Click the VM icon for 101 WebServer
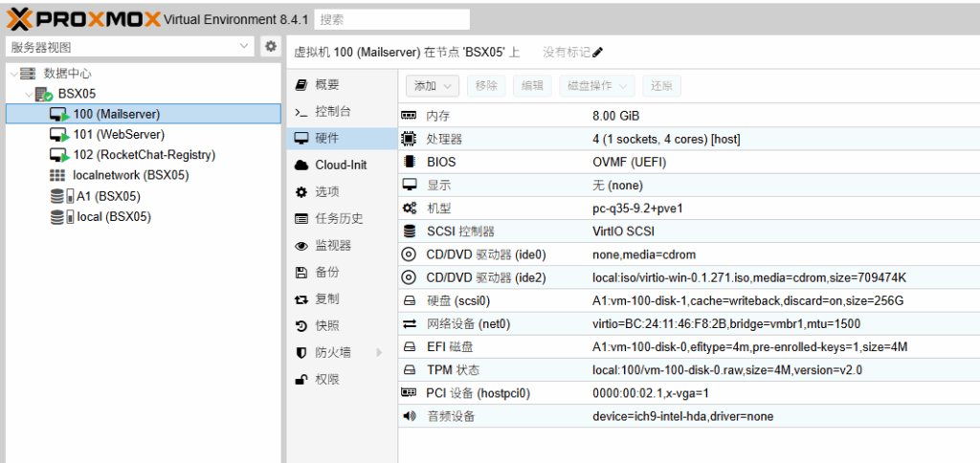The height and width of the screenshot is (463, 980). [x=58, y=135]
